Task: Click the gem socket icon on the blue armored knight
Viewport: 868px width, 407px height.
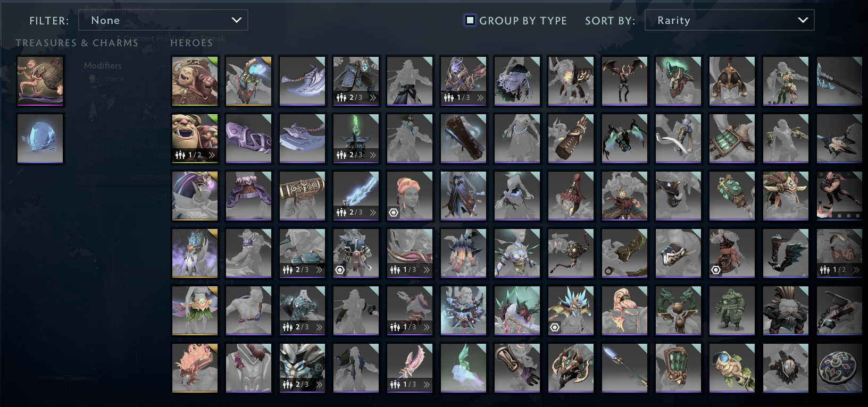Action: tap(340, 270)
